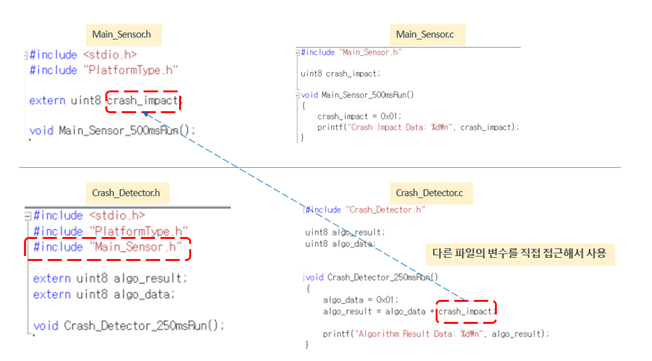
Task: Select the Crash_Detector.h file label
Action: (x=127, y=193)
